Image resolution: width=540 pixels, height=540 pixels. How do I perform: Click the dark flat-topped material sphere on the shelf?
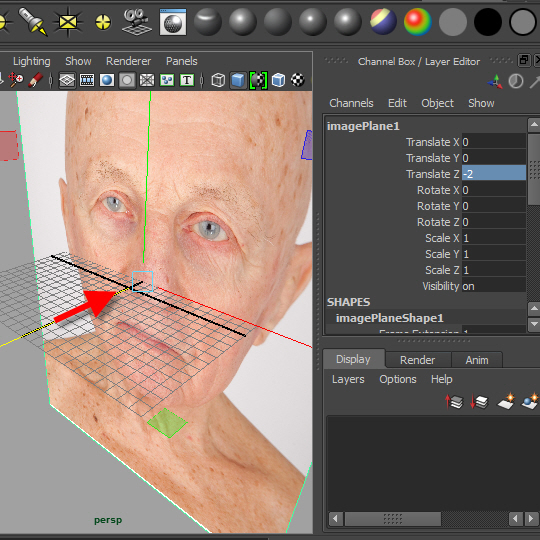click(208, 22)
